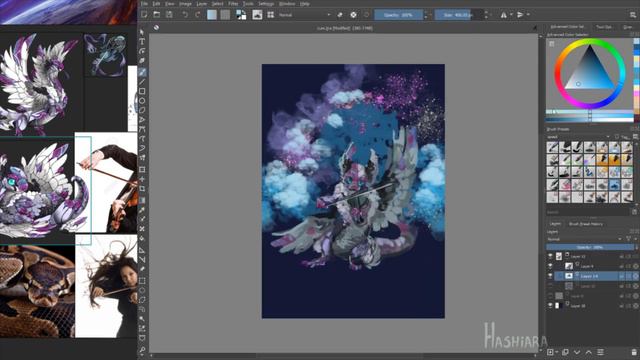The width and height of the screenshot is (640, 360).
Task: Delete the selected layer
Action: [634, 352]
